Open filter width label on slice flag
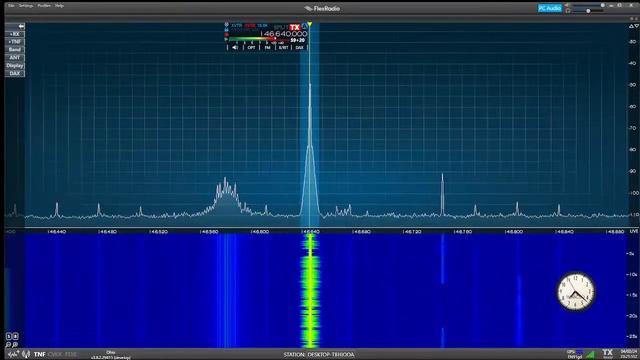This screenshot has width=640, height=360. 262,25
